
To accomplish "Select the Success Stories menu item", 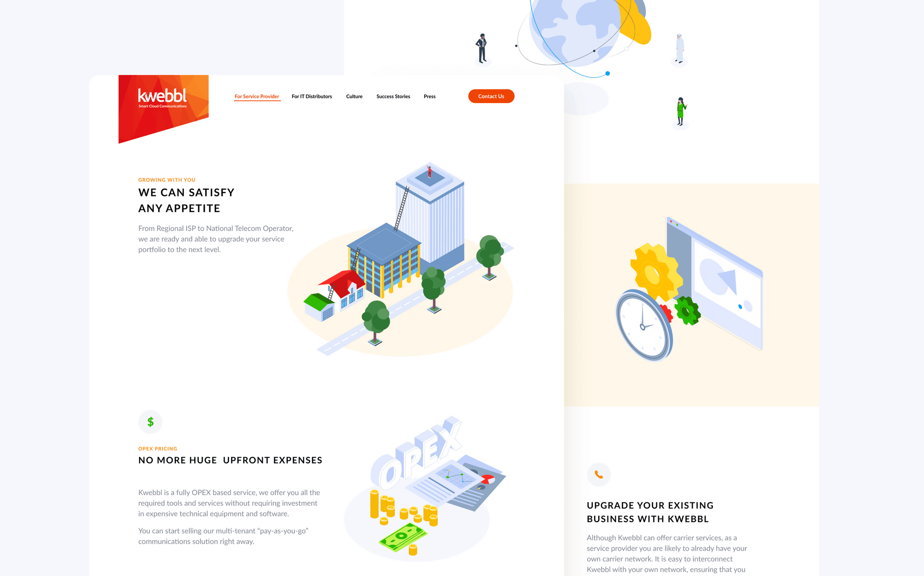I will coord(392,96).
